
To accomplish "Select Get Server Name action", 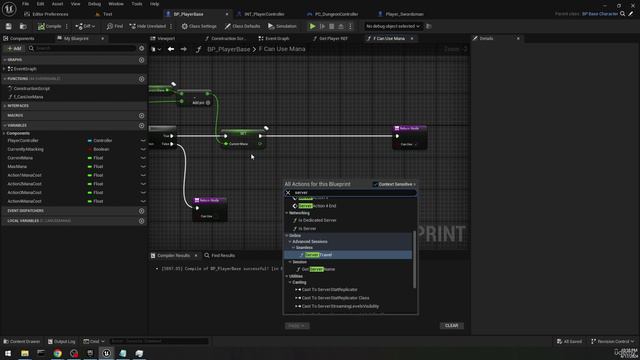I will click(x=318, y=269).
